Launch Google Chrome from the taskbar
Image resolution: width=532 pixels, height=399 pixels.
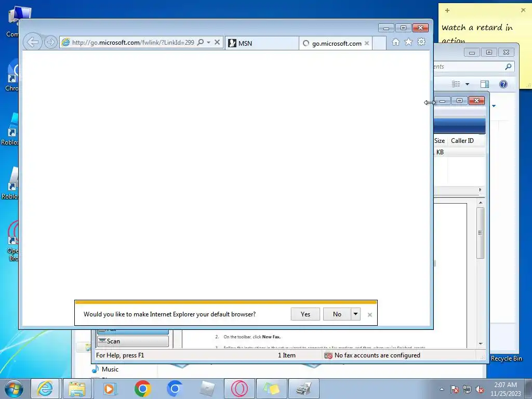(142, 389)
